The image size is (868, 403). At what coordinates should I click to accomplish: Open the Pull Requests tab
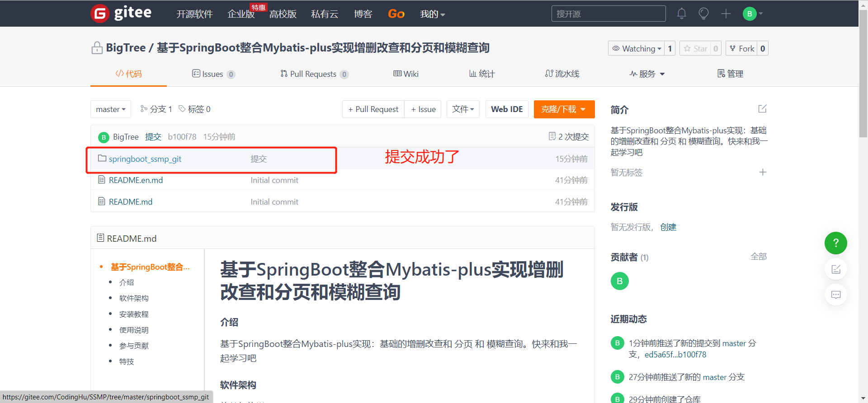click(x=314, y=74)
